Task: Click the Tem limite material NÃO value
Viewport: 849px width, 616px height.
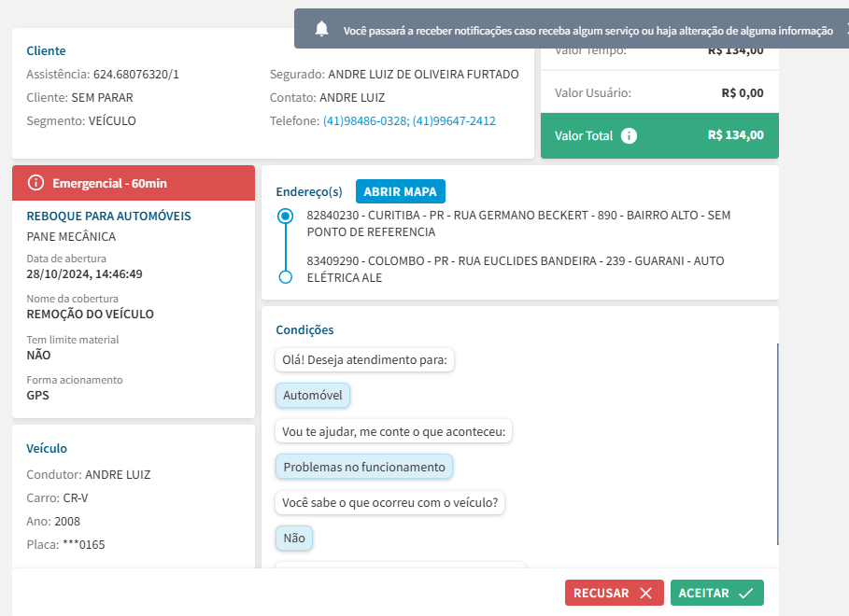Action: pyautogui.click(x=38, y=355)
